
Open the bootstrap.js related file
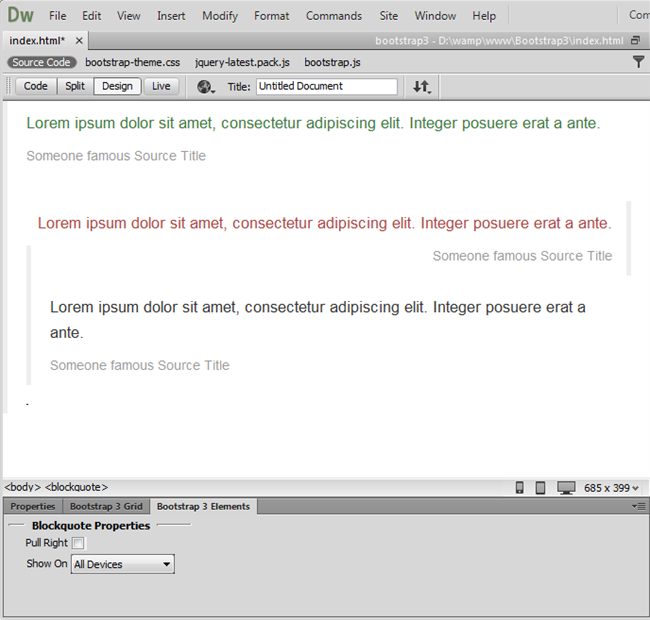click(x=332, y=62)
